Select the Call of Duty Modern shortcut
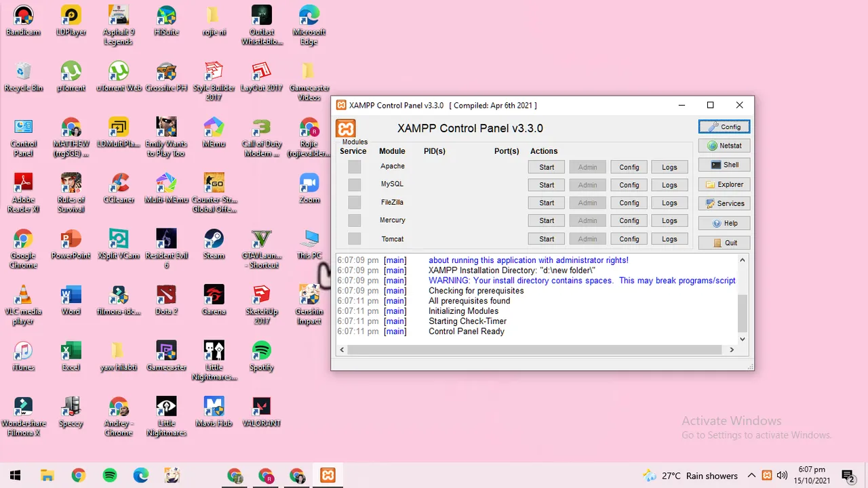Image resolution: width=868 pixels, height=488 pixels. [262, 138]
